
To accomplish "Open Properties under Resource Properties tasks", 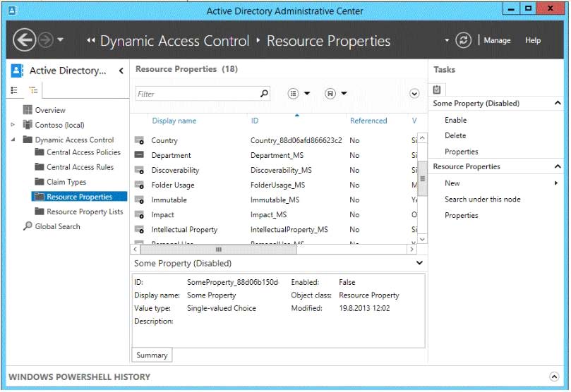I will point(462,215).
